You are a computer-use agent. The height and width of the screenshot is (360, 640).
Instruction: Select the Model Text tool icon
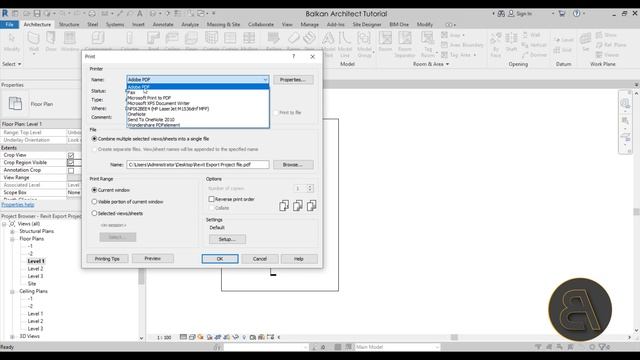pyautogui.click(x=328, y=39)
